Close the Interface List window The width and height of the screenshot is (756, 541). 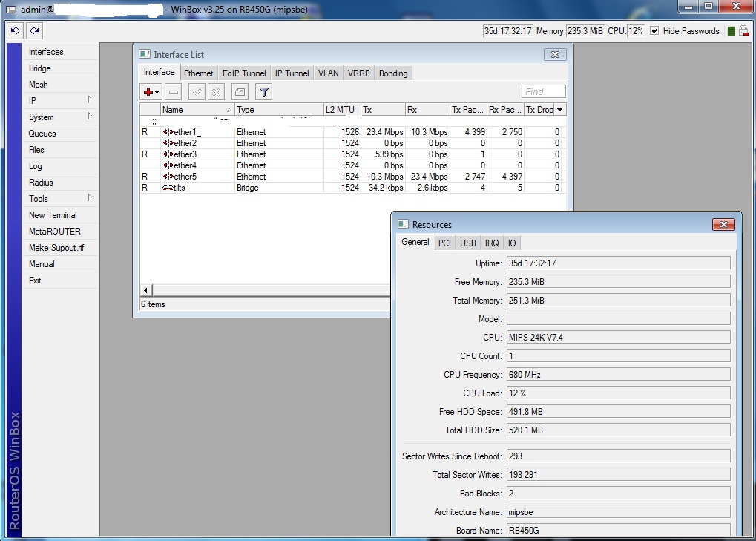coord(555,54)
